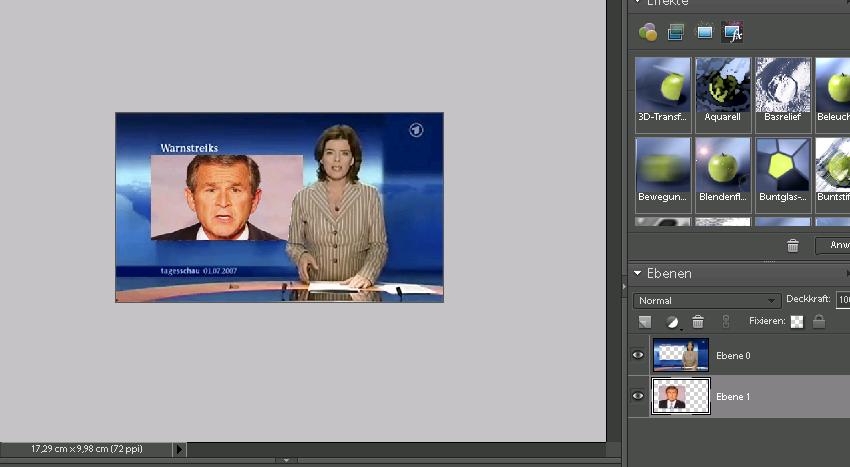Viewport: 850px width, 467px height.
Task: Select the Ebene 1 layer thumbnail
Action: click(x=681, y=396)
